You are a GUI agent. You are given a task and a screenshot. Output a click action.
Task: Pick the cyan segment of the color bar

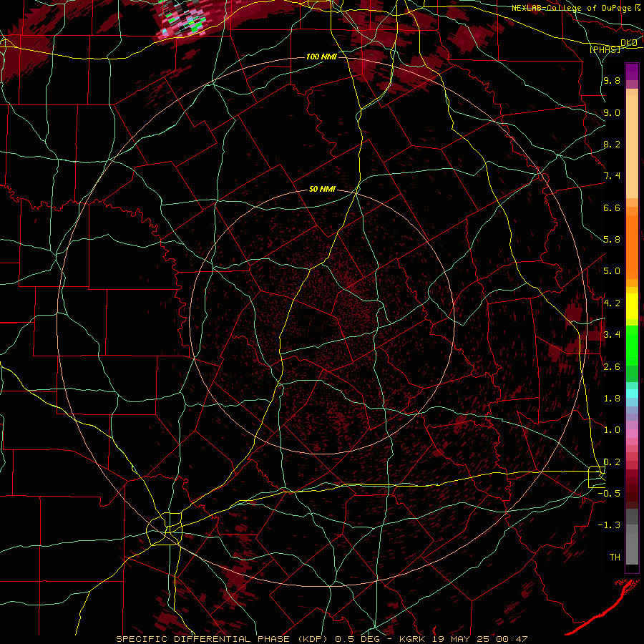(632, 394)
